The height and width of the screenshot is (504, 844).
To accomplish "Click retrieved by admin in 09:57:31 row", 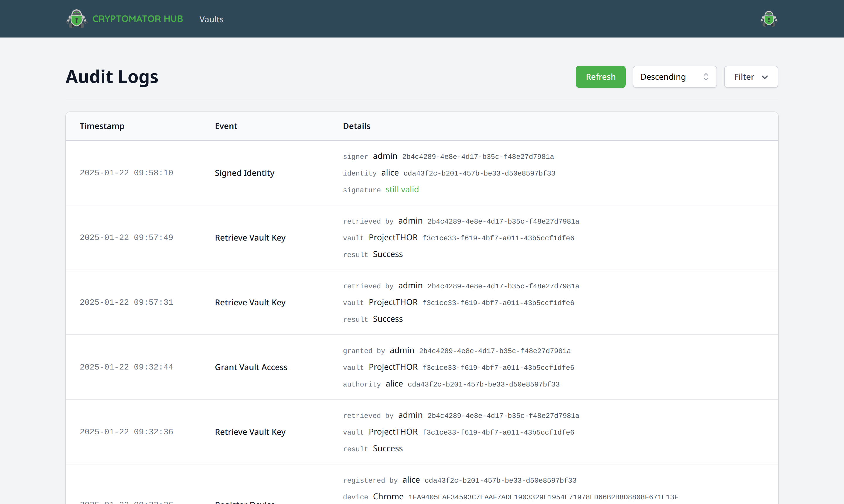I will click(411, 286).
